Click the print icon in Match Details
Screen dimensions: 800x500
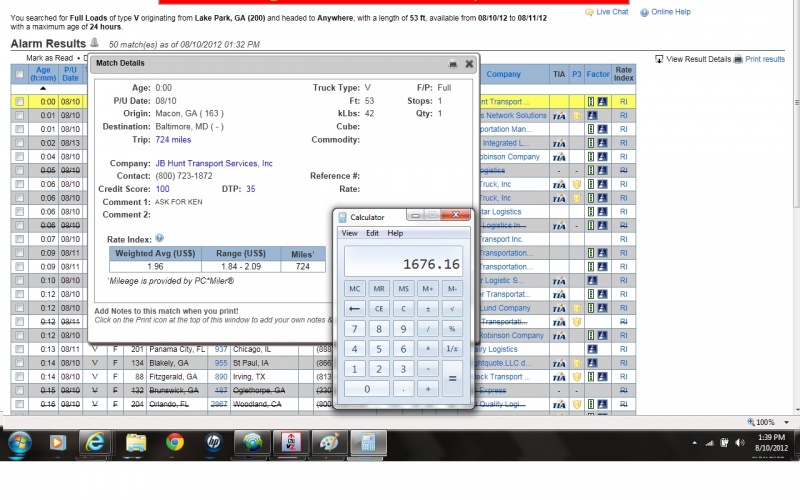[453, 64]
